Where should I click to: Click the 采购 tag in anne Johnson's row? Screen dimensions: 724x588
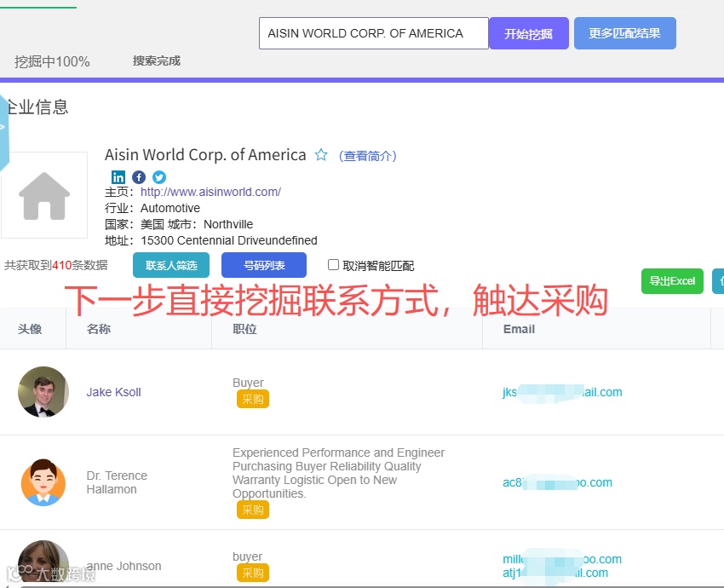point(253,574)
